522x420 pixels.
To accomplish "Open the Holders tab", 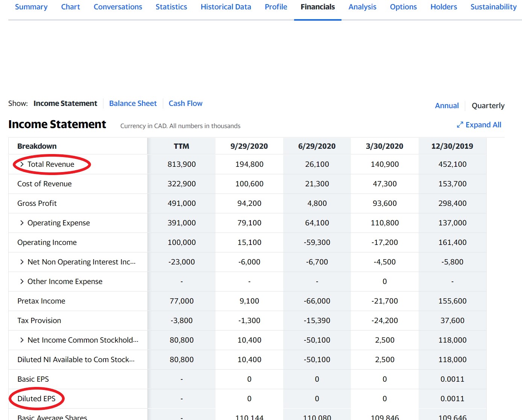I will [443, 7].
